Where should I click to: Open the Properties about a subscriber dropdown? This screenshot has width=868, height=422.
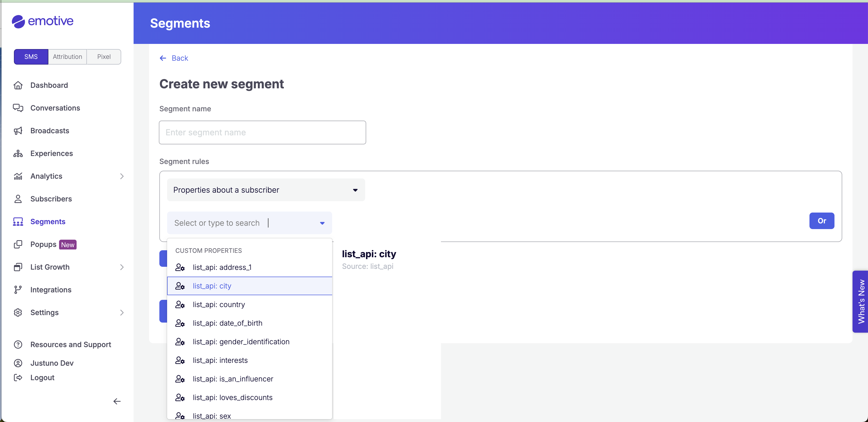tap(266, 190)
